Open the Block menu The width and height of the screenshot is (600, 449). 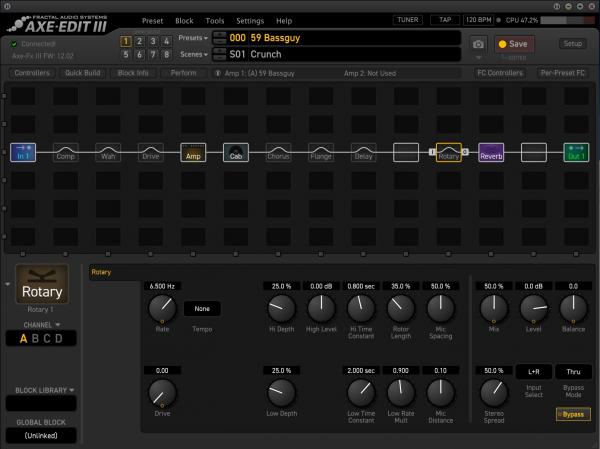pyautogui.click(x=184, y=21)
